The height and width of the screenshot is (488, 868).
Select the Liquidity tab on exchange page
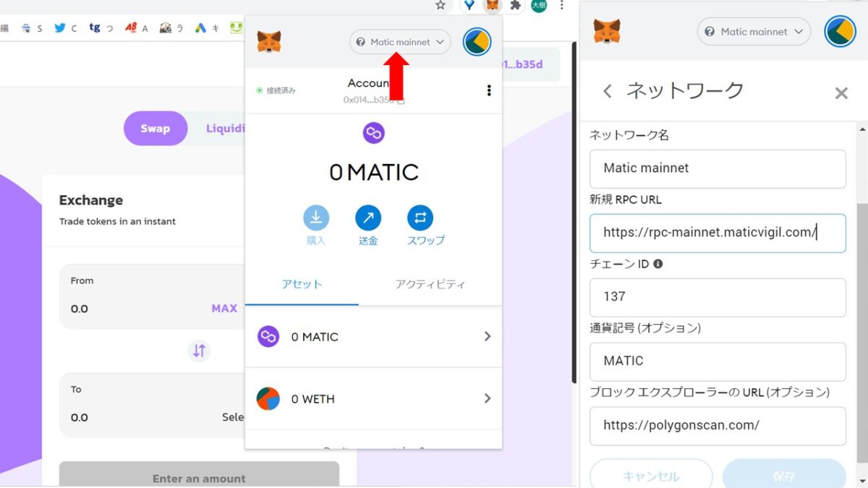click(225, 129)
